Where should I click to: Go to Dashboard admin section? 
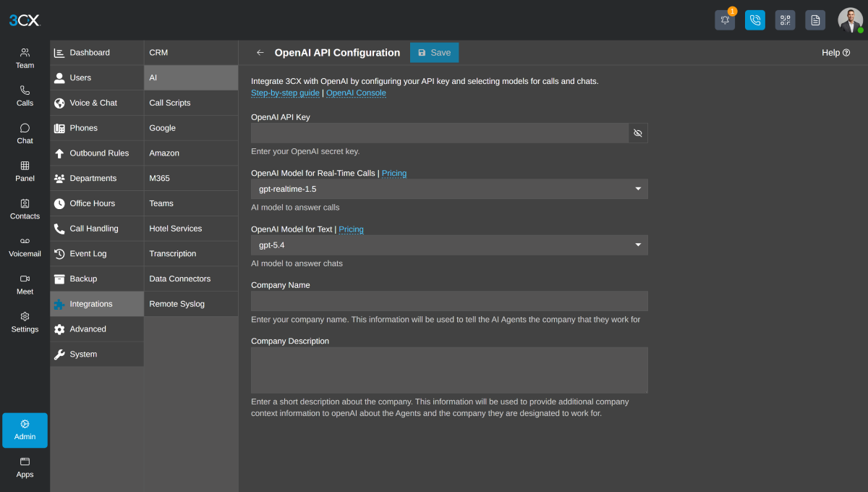97,53
